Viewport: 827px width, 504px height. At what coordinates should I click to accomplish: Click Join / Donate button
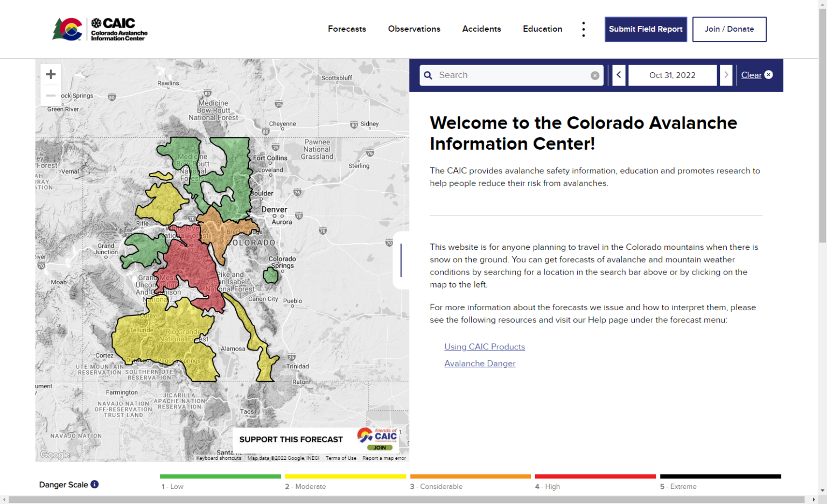click(729, 29)
